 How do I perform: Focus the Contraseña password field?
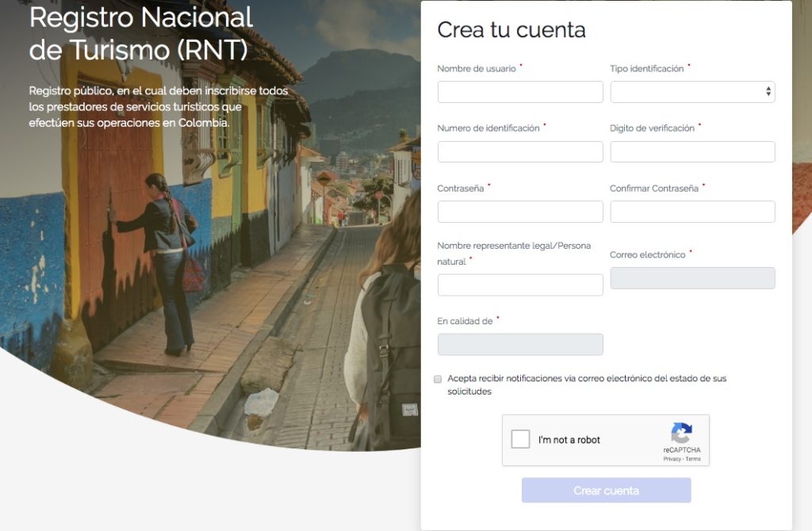point(519,212)
